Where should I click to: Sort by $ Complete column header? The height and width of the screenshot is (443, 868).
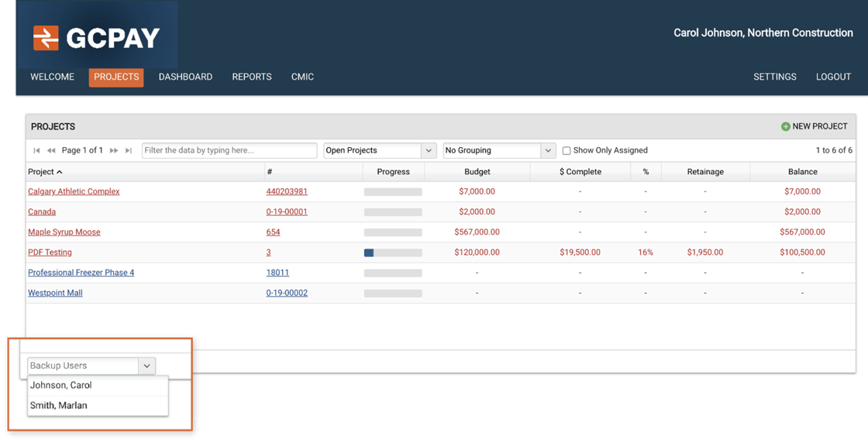(x=580, y=172)
